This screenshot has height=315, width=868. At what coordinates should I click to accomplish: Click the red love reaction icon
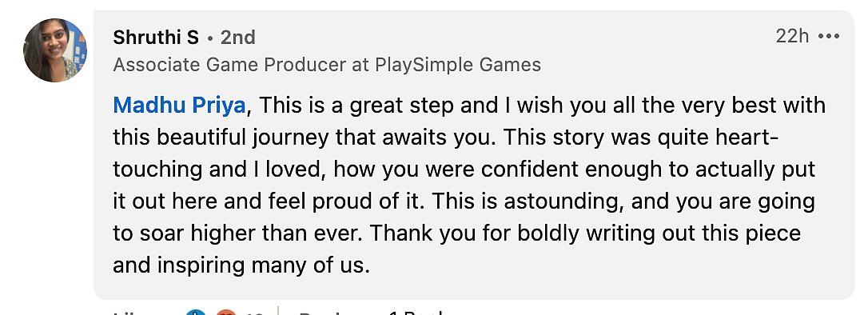226,313
